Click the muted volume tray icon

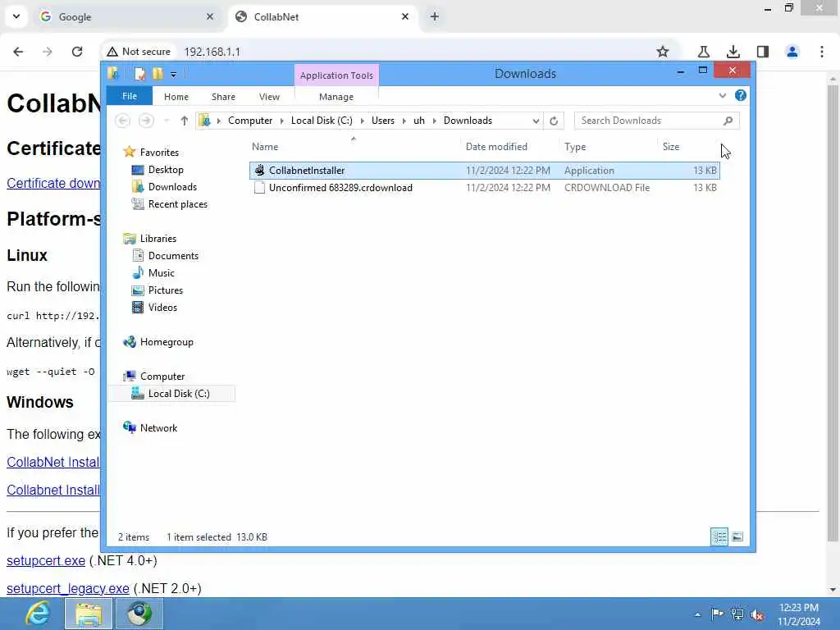[757, 614]
